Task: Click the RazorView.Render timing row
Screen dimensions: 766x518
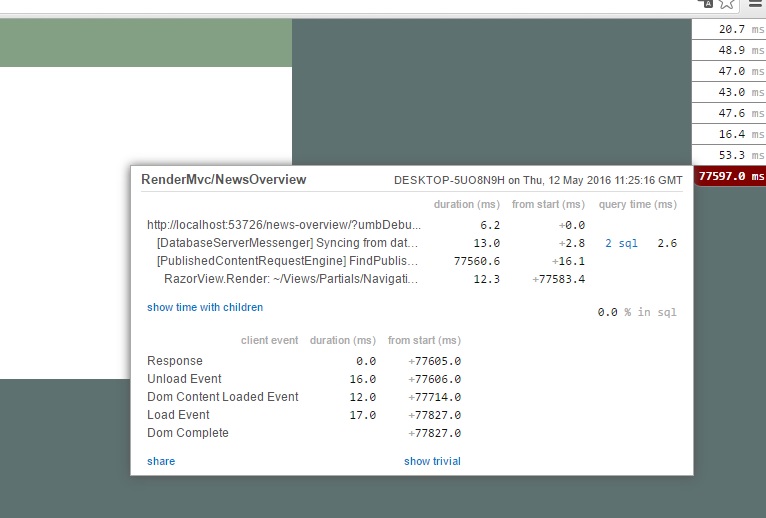Action: [x=291, y=279]
